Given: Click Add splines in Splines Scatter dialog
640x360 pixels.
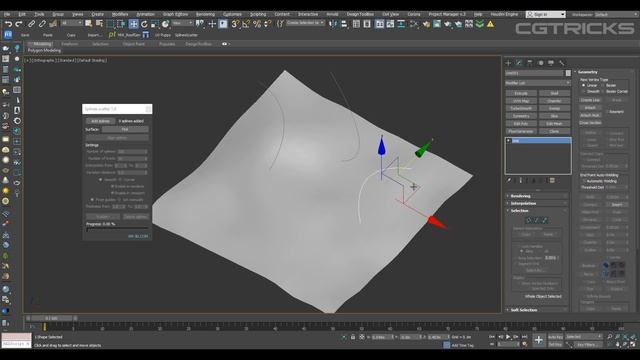Looking at the screenshot, I should [100, 121].
